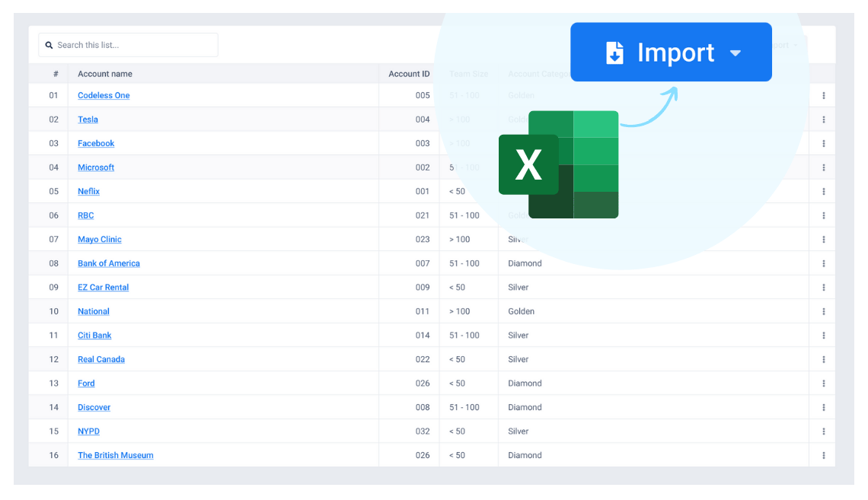Select Account ID 014 cell
This screenshot has width=868, height=500.
423,335
